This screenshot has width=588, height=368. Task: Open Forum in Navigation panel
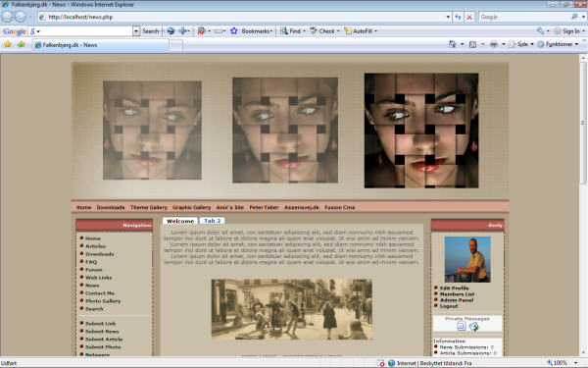click(x=94, y=270)
